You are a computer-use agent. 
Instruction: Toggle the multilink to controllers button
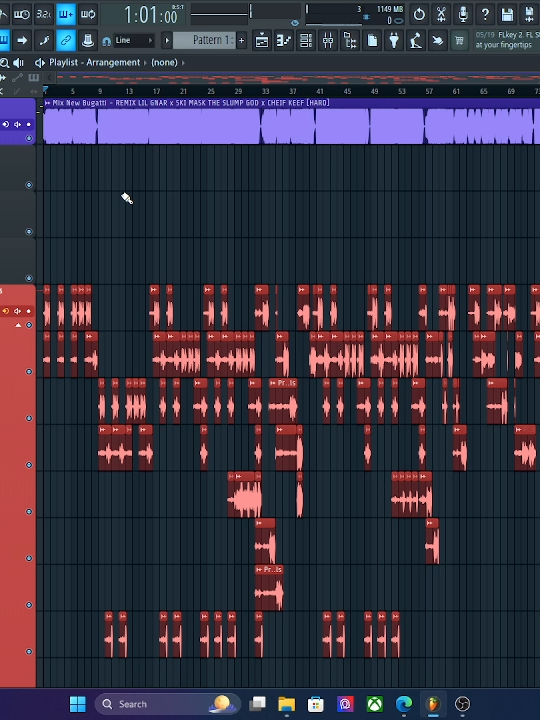click(66, 41)
